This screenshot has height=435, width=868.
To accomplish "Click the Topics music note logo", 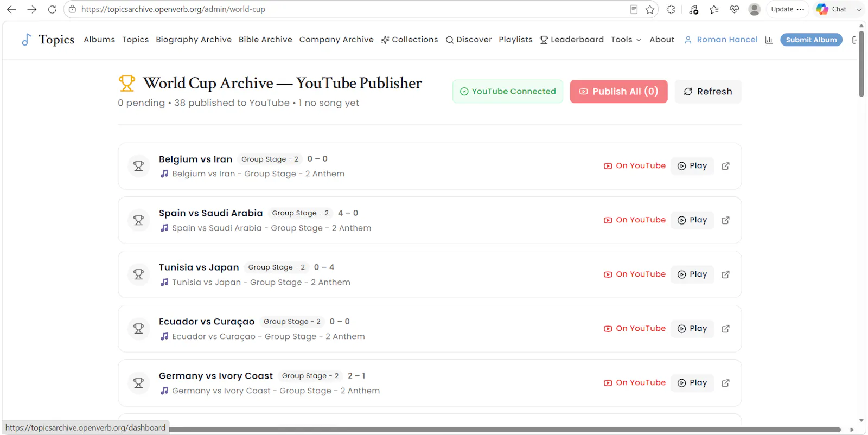I will coord(26,40).
